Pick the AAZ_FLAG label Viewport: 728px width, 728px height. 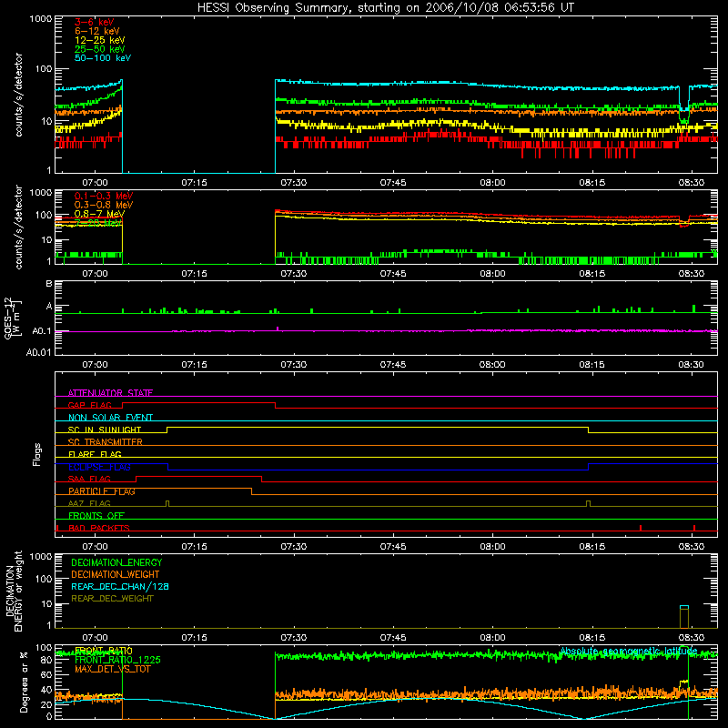(x=89, y=503)
